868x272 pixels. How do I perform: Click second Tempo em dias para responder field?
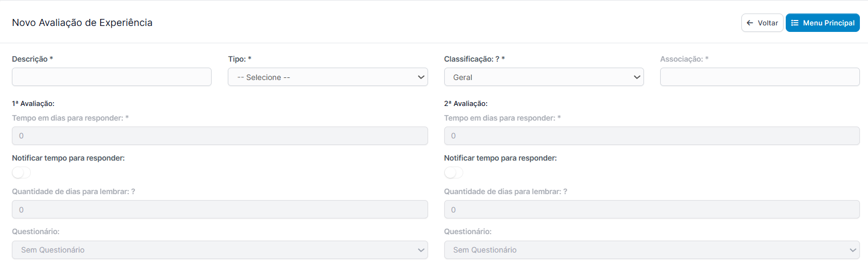pos(652,136)
